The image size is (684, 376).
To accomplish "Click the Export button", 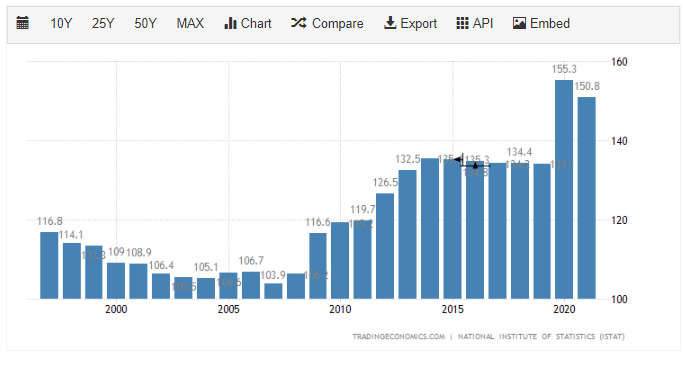I will 410,23.
